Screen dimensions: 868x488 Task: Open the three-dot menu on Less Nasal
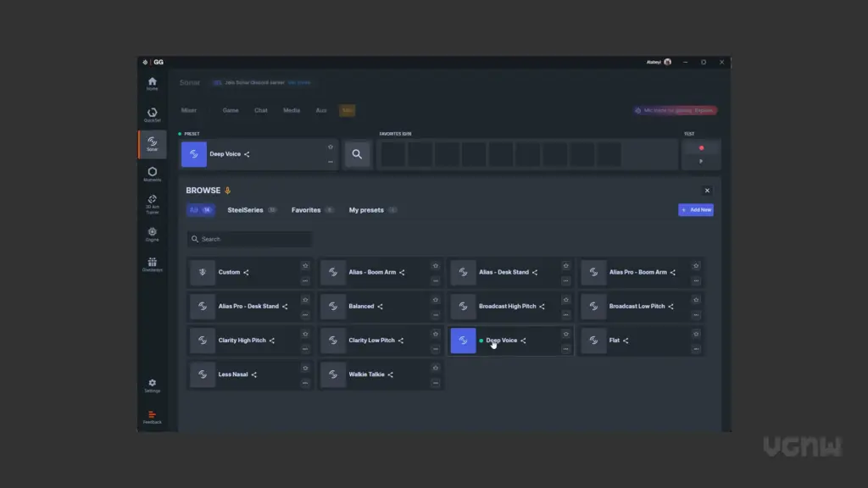pos(305,383)
